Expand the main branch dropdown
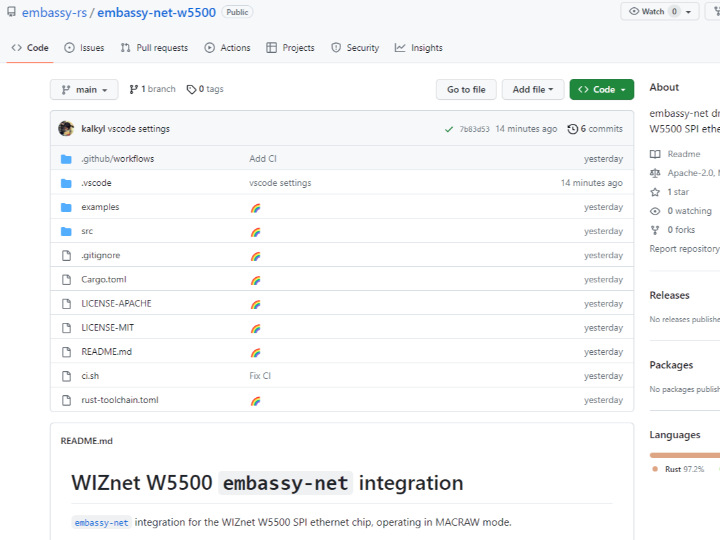The image size is (720, 540). [84, 90]
